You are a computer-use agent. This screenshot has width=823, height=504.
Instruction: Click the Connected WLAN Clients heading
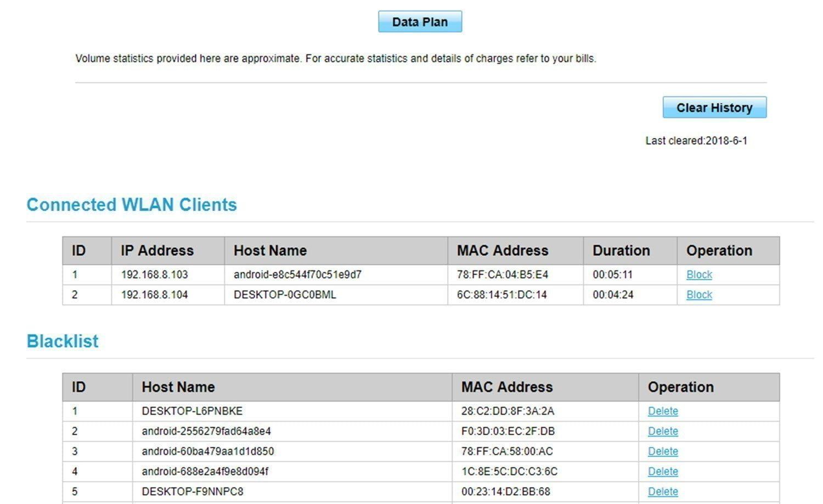pyautogui.click(x=132, y=205)
